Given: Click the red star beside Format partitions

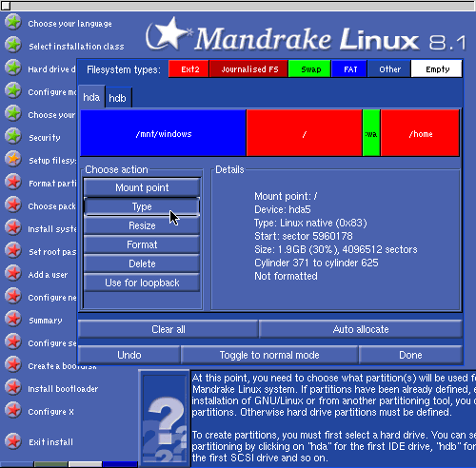Looking at the screenshot, I should tap(13, 182).
